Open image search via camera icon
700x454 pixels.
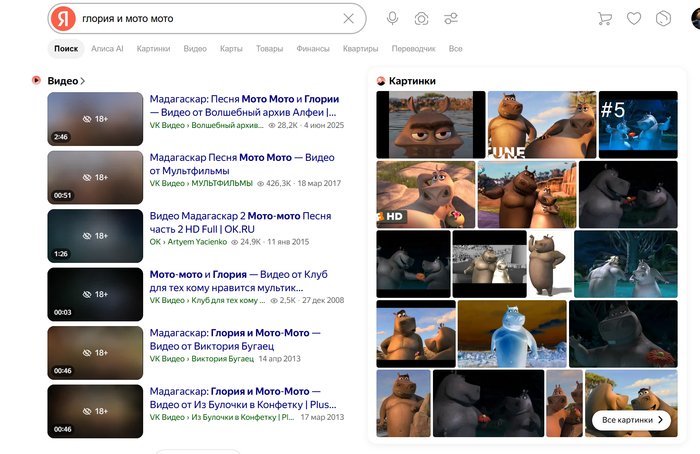coord(421,19)
